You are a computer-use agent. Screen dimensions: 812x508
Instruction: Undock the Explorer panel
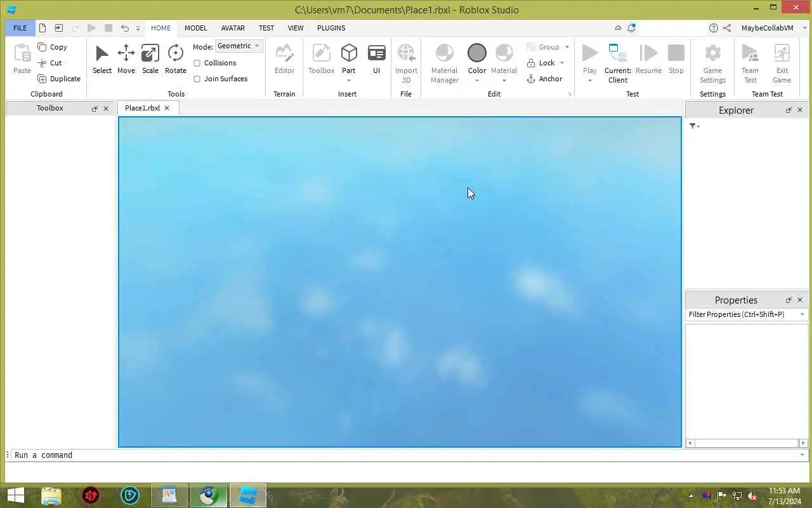pyautogui.click(x=789, y=110)
